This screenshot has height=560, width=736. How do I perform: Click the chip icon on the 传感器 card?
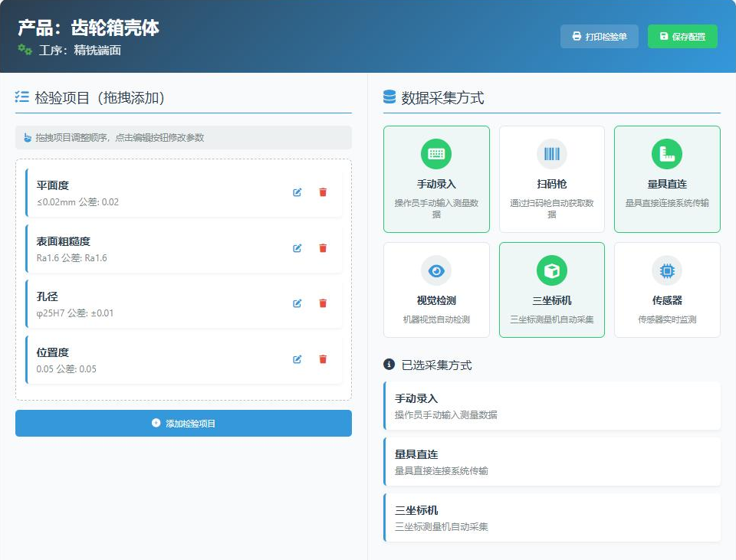(666, 270)
